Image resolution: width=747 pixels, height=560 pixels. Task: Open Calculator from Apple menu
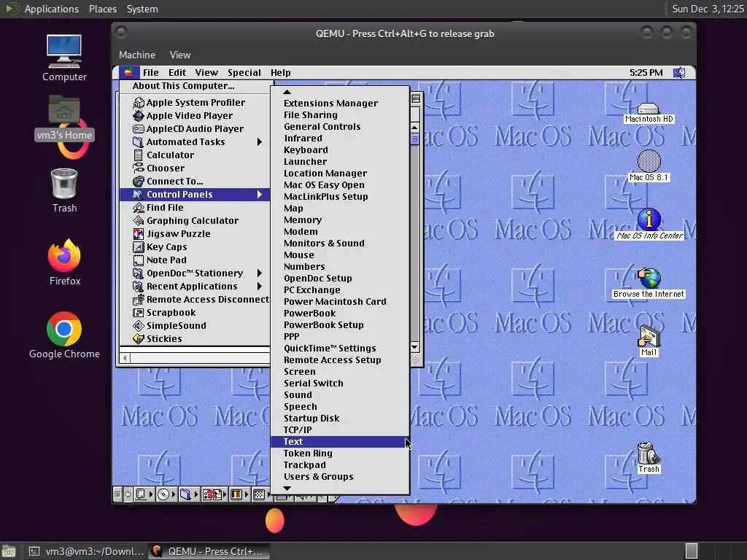coord(195,155)
